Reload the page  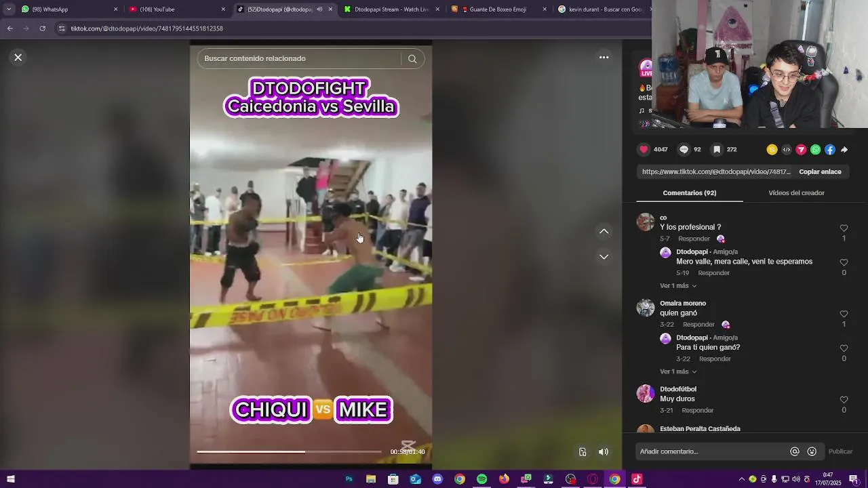[x=42, y=28]
